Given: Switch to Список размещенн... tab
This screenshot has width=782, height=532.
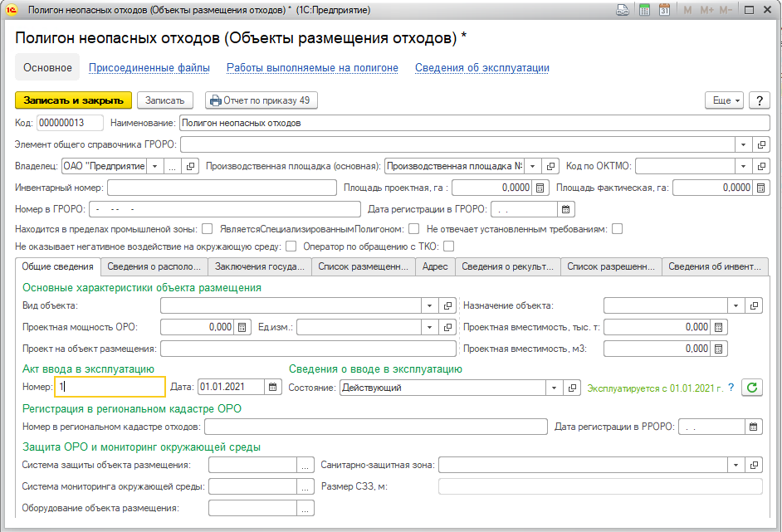Looking at the screenshot, I should (364, 266).
